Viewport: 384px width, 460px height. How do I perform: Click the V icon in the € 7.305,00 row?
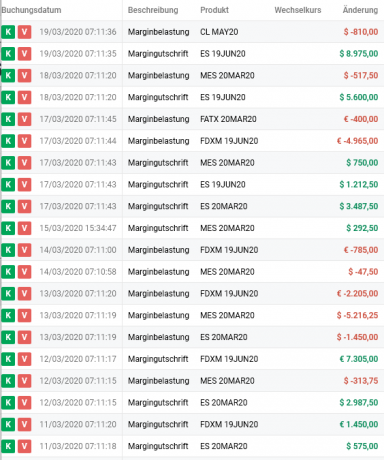coord(24,359)
